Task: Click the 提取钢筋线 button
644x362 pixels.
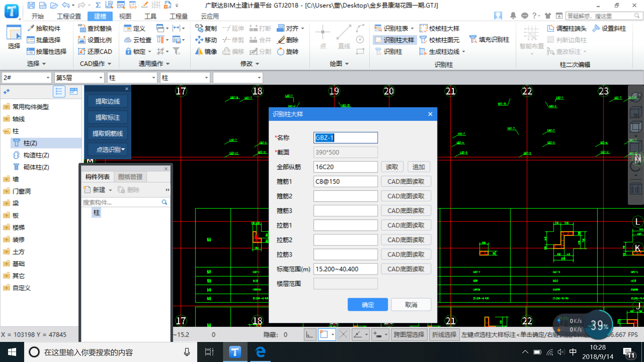Action: coord(108,133)
